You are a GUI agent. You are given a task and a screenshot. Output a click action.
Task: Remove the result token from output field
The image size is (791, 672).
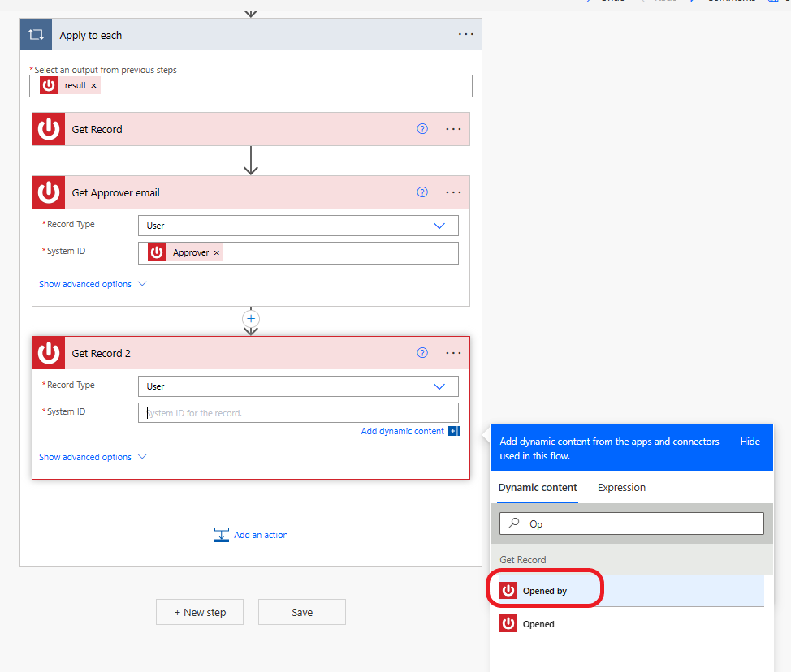pyautogui.click(x=93, y=86)
